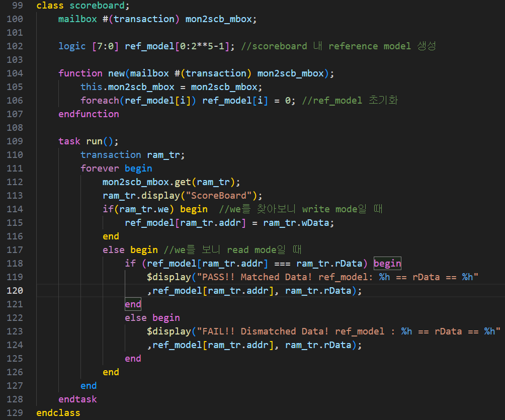
Task: Click 'transaction ram_tr;' declaration
Action: point(133,155)
